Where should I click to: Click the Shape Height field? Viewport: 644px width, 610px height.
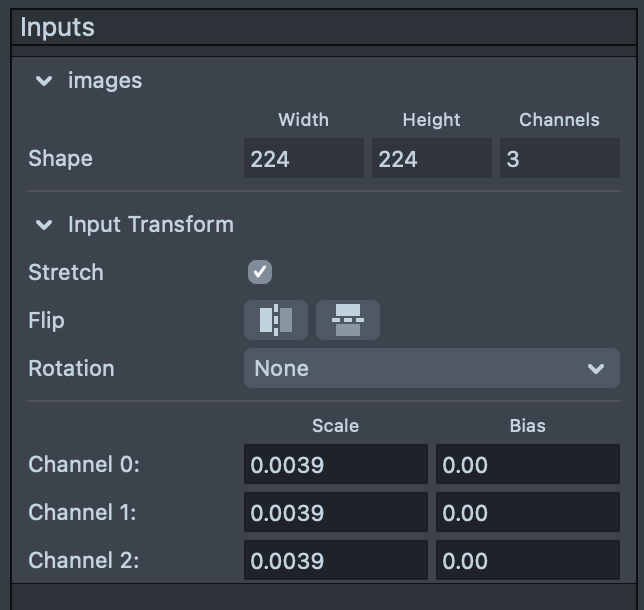431,159
